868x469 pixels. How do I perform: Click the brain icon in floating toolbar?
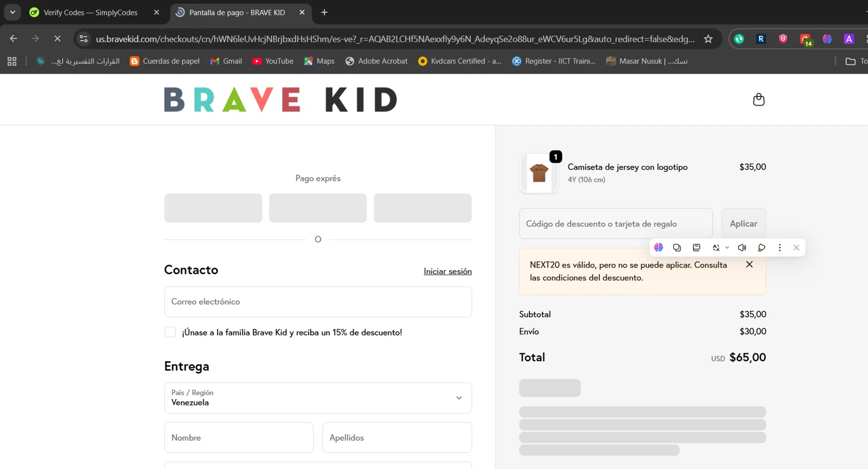point(659,248)
